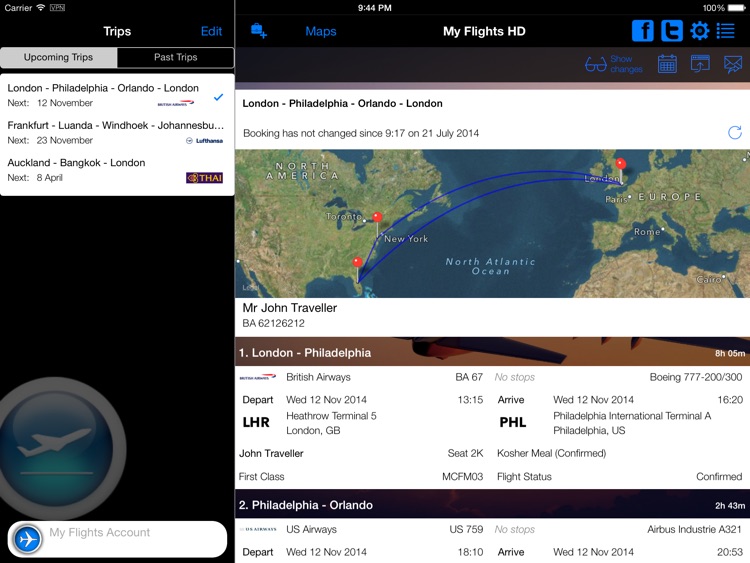Image resolution: width=750 pixels, height=563 pixels.
Task: Click US Airways logo in flight 2
Action: (258, 530)
